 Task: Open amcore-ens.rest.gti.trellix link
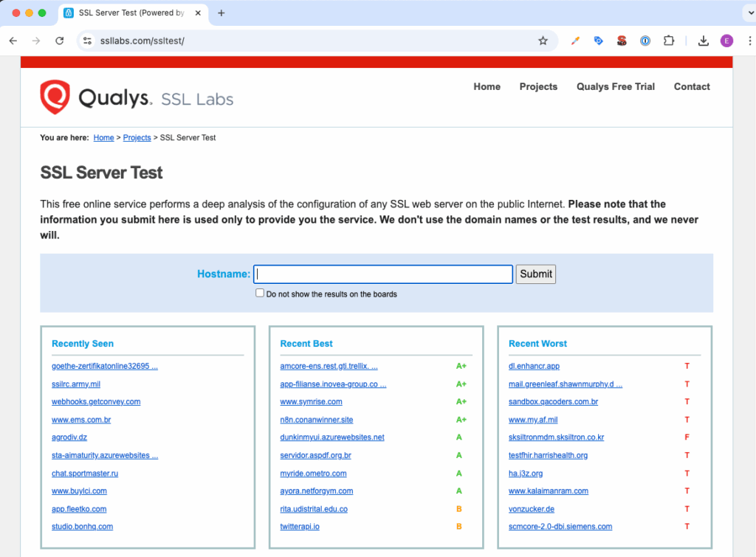click(x=329, y=366)
